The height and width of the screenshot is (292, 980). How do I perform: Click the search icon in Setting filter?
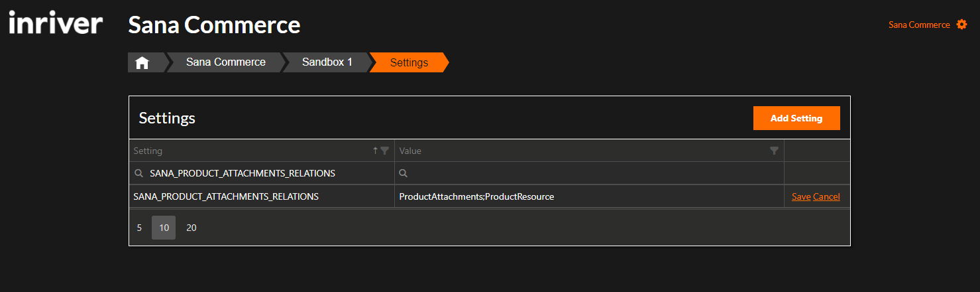tap(139, 173)
